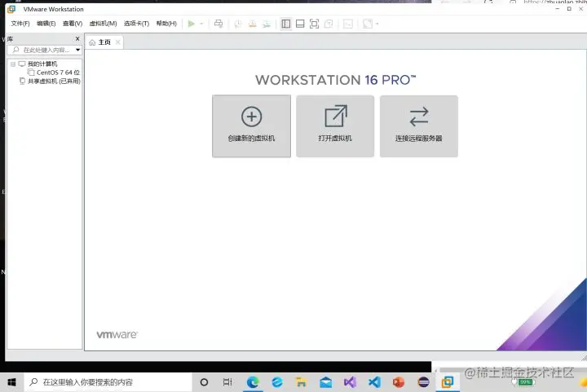Viewport: 587px width, 392px height.
Task: Open PowerPoint from the taskbar
Action: pyautogui.click(x=399, y=382)
